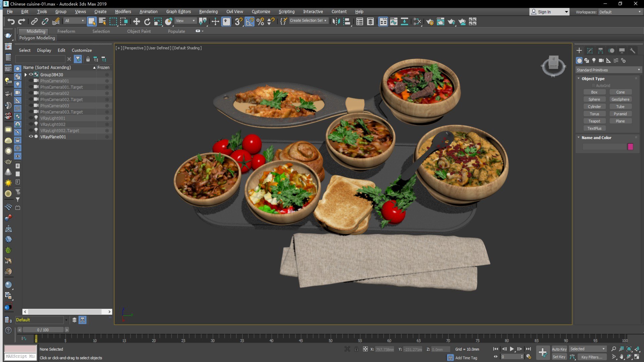The height and width of the screenshot is (362, 644).
Task: Open the Workspaces Default dropdown
Action: (x=620, y=12)
